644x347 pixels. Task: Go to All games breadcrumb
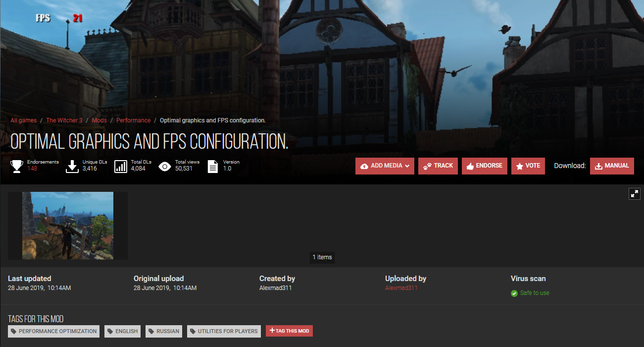click(24, 120)
